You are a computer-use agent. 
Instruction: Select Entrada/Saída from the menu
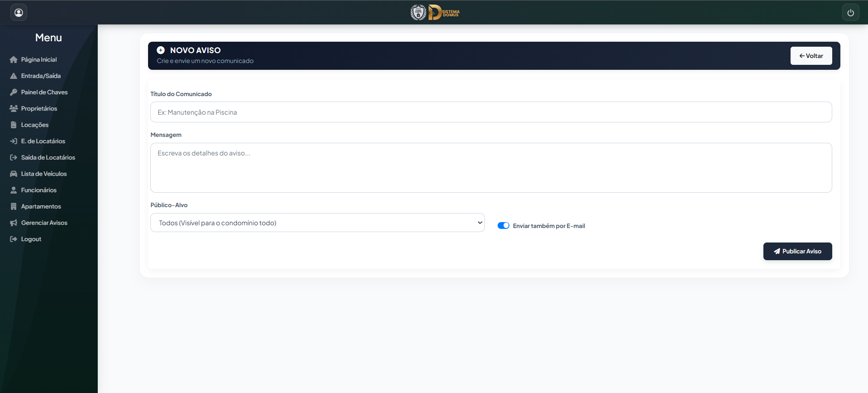coord(41,76)
